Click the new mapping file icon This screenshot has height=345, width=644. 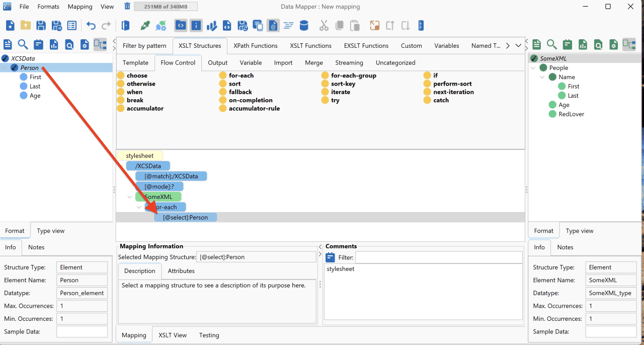(x=10, y=25)
